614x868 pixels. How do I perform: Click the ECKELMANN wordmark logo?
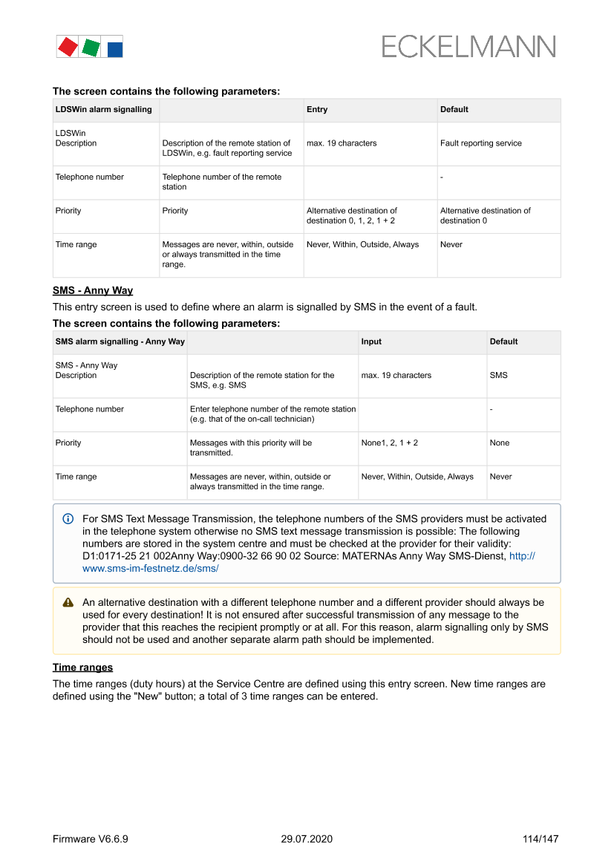468,47
